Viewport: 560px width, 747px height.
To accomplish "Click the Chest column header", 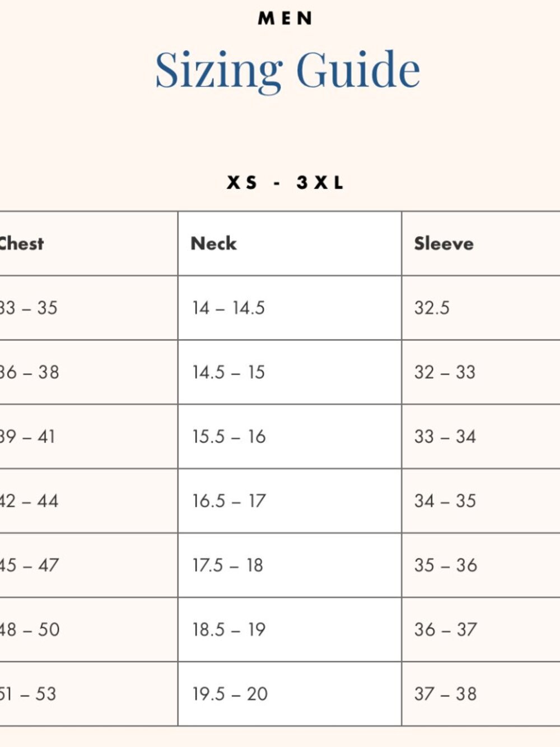I will pos(21,243).
